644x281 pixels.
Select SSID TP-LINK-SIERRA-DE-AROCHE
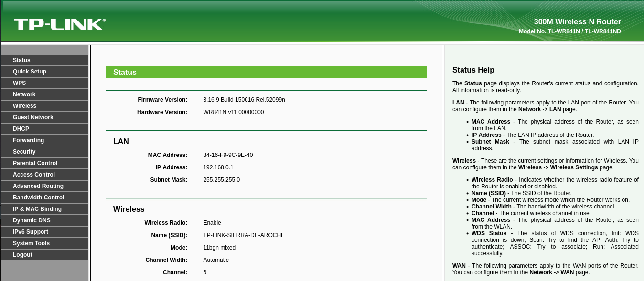(x=244, y=235)
